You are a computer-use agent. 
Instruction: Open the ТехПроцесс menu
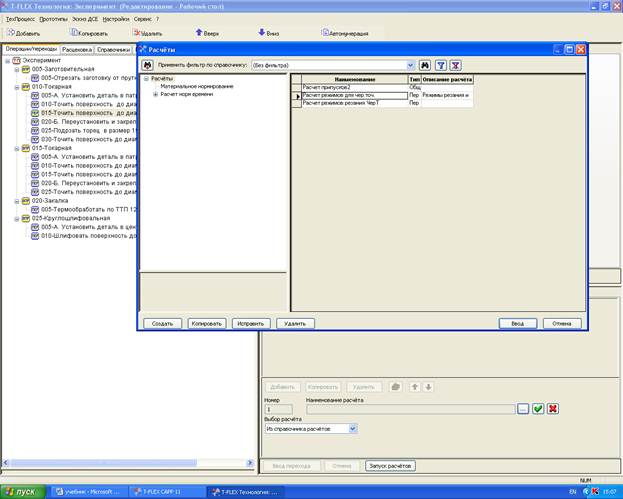20,19
